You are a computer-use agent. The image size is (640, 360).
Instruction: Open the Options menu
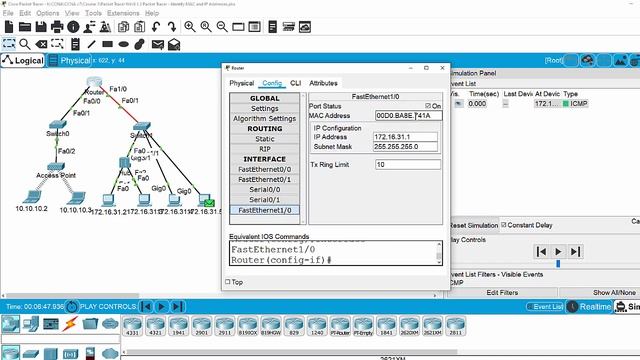pos(48,13)
